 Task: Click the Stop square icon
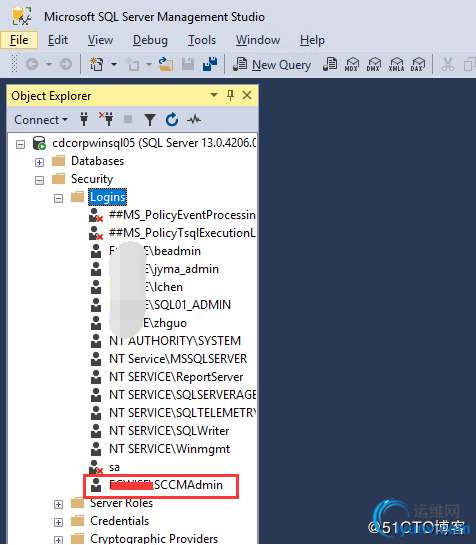128,119
